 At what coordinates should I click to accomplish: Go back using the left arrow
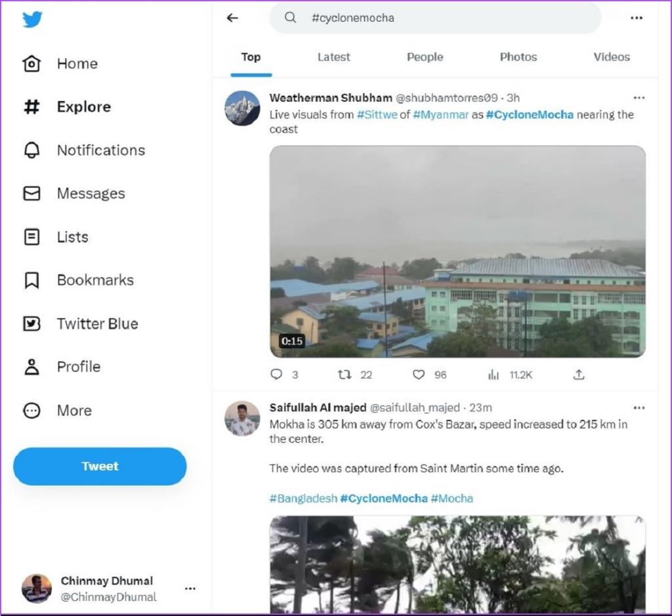click(x=232, y=18)
